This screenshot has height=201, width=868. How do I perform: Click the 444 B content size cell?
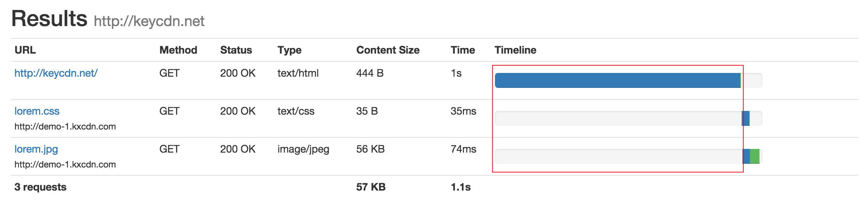tap(370, 73)
